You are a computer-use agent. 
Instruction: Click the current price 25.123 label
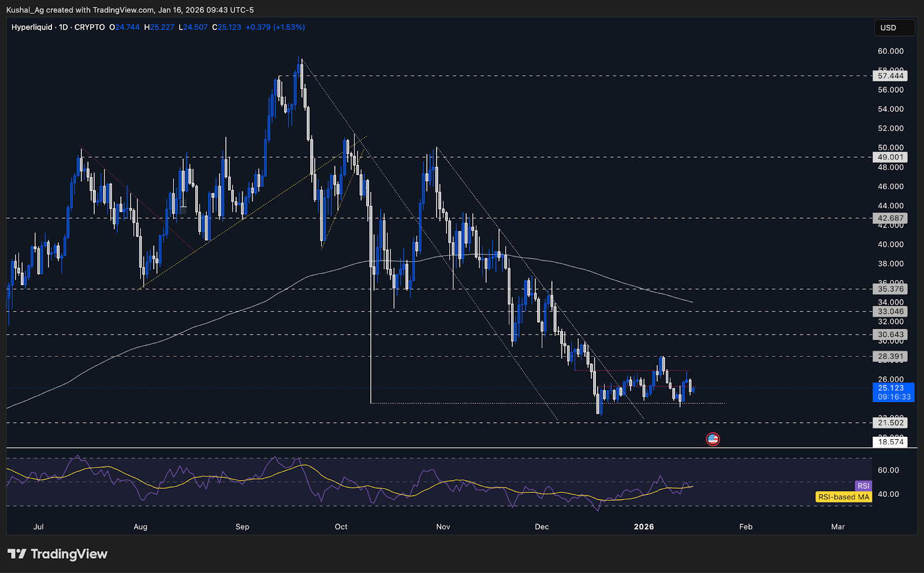891,388
